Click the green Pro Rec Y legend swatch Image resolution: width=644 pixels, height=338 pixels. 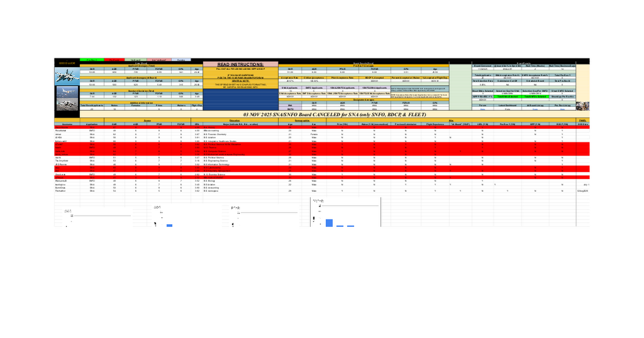91,60
